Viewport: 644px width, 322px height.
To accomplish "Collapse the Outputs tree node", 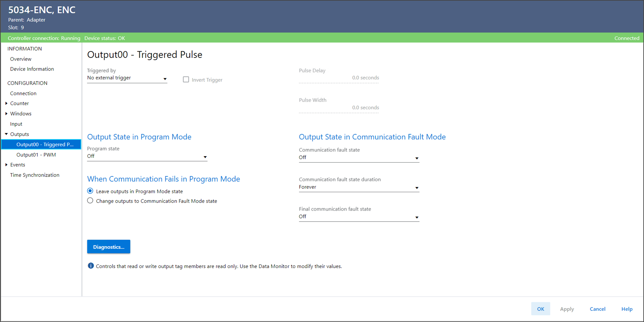I will (6, 134).
